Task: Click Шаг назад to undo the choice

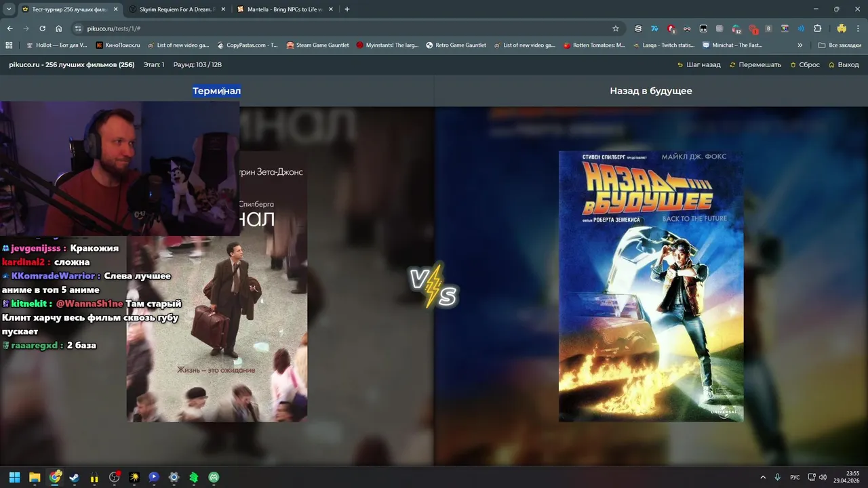Action: (698, 65)
